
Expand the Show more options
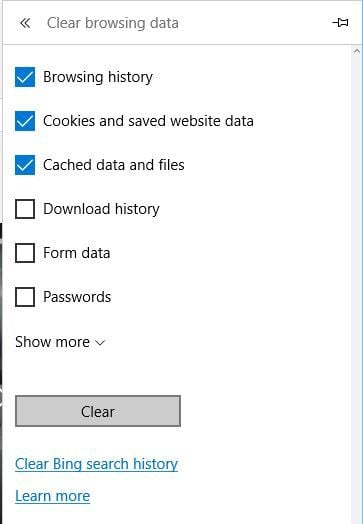(60, 342)
